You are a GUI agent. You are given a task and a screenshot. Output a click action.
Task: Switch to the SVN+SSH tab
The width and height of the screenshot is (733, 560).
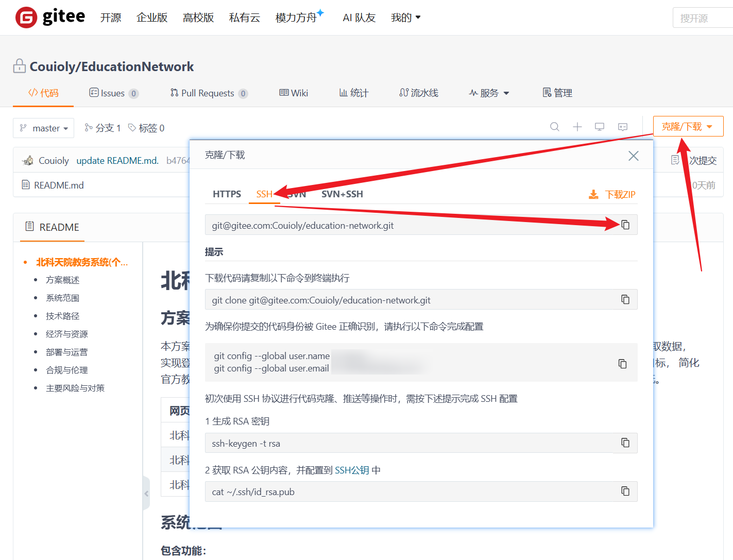pos(342,194)
